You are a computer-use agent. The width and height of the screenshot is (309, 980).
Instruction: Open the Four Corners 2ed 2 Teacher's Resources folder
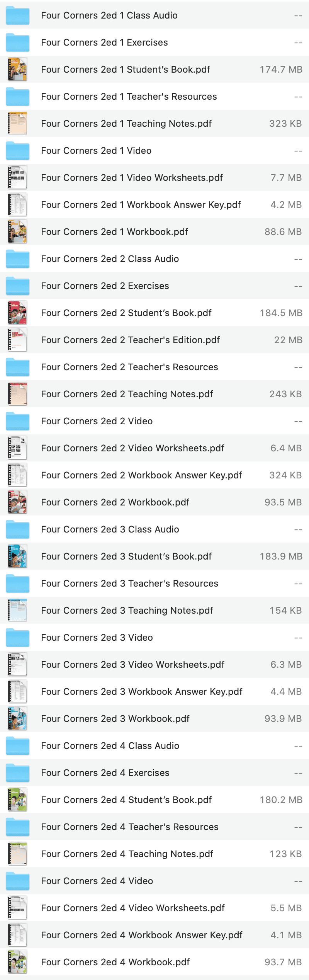[129, 367]
